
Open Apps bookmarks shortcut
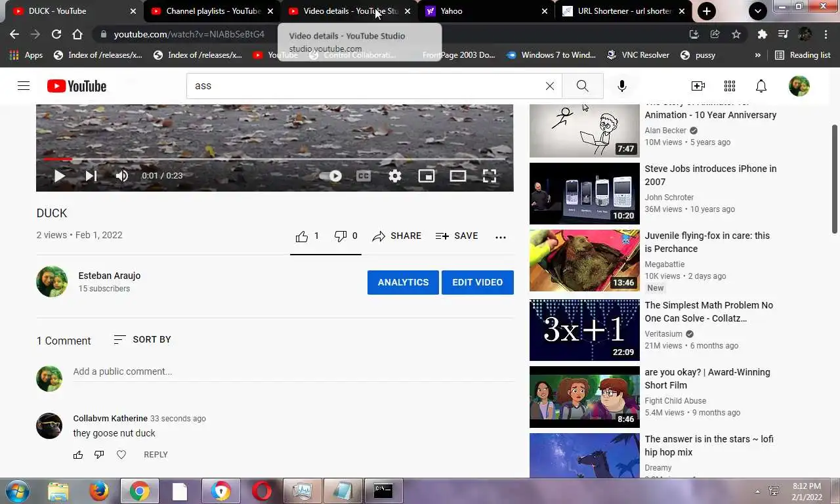point(26,55)
